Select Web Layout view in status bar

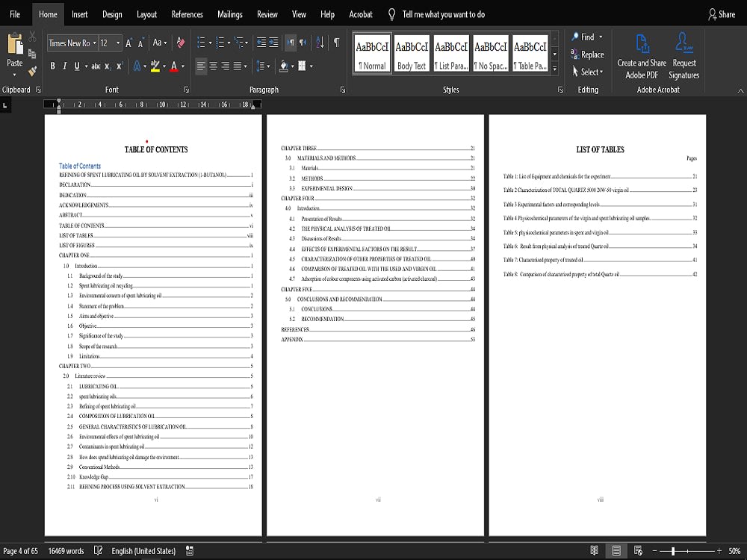point(639,550)
